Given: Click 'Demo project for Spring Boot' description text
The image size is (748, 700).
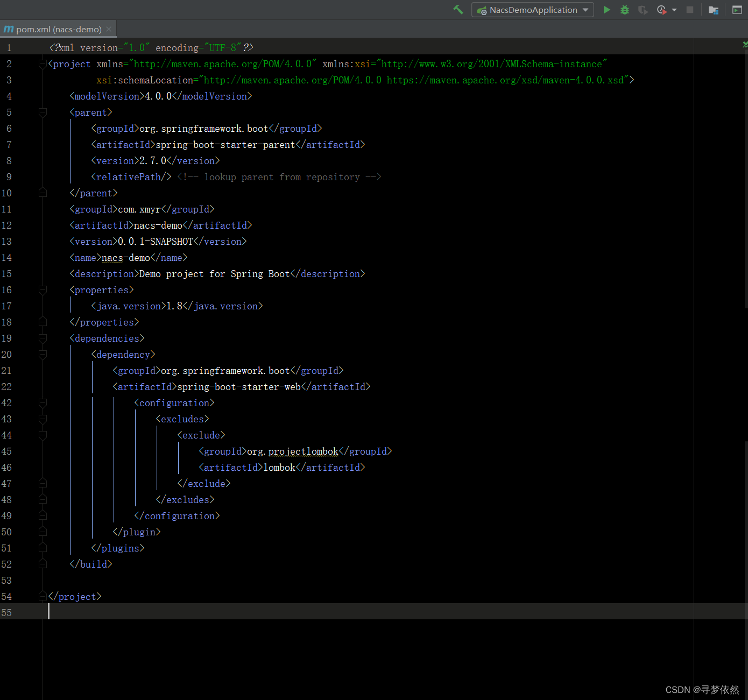Looking at the screenshot, I should (x=215, y=274).
